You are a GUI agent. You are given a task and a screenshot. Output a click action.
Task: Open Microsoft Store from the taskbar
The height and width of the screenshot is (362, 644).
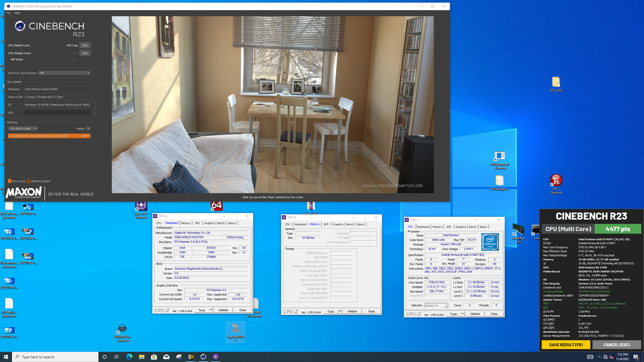coord(154,357)
